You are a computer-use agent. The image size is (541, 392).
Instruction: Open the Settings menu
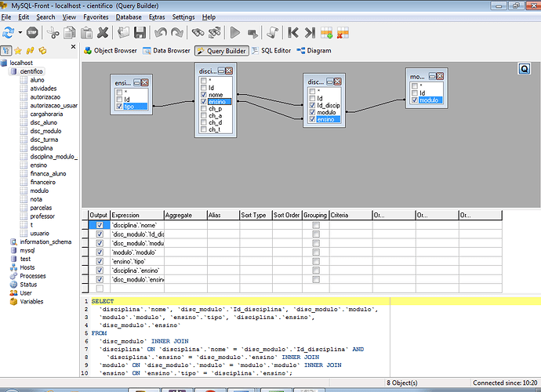click(183, 17)
